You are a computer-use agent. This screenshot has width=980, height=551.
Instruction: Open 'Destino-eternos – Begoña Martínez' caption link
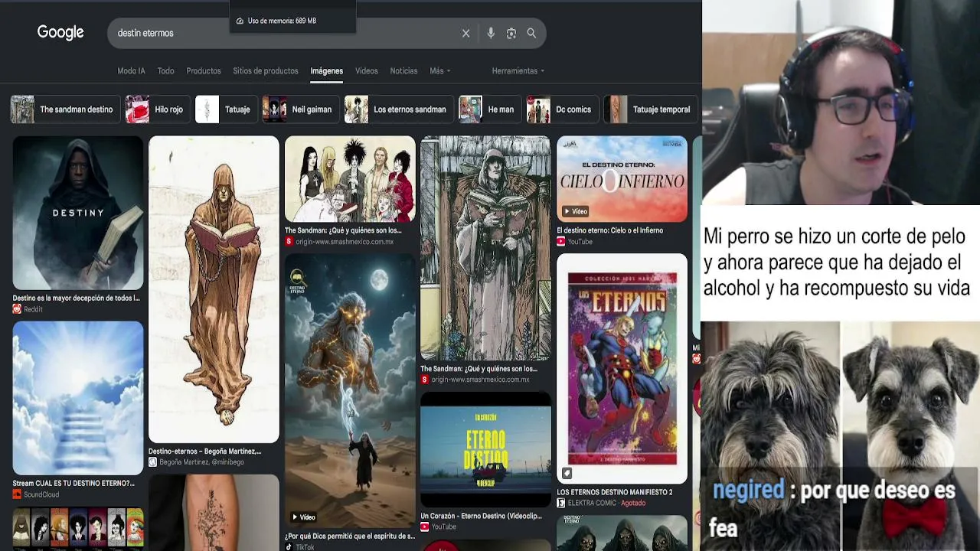pyautogui.click(x=204, y=452)
